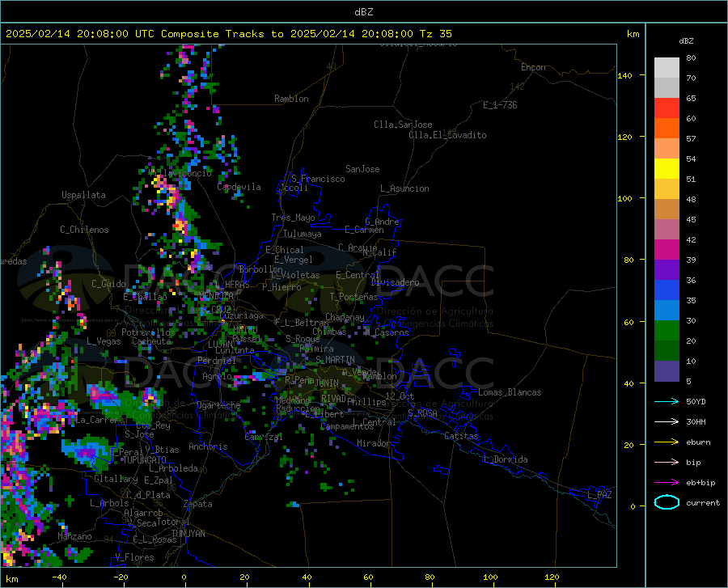The height and width of the screenshot is (588, 728).
Task: Click the MENDOZA city label
Action: tap(216, 296)
